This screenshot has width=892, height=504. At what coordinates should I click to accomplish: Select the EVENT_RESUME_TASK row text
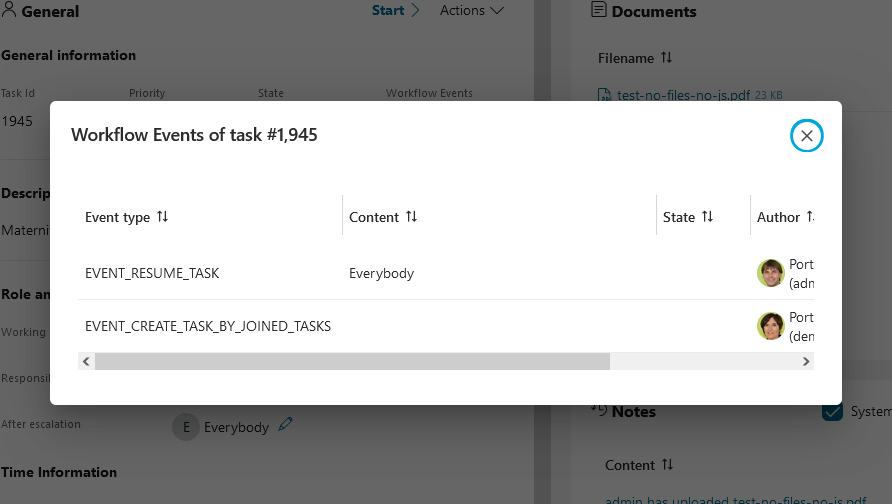tap(152, 273)
